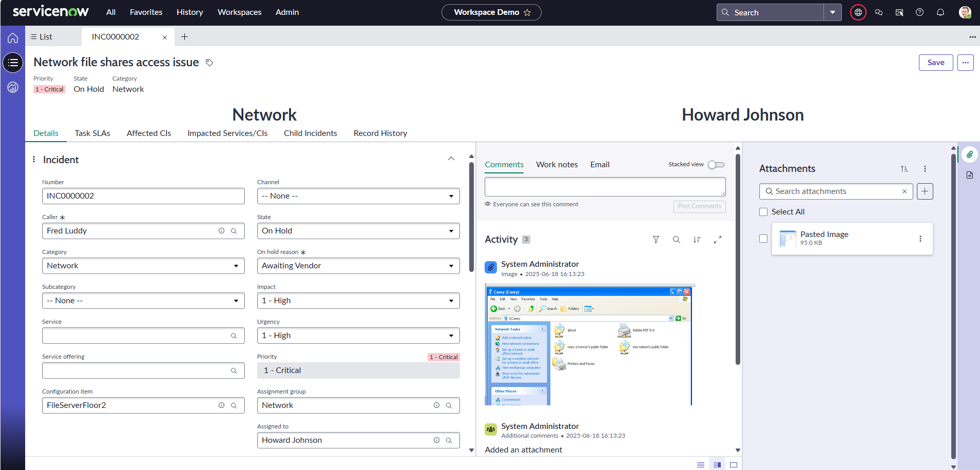Click into the comments text box
The height and width of the screenshot is (470, 980).
point(604,187)
